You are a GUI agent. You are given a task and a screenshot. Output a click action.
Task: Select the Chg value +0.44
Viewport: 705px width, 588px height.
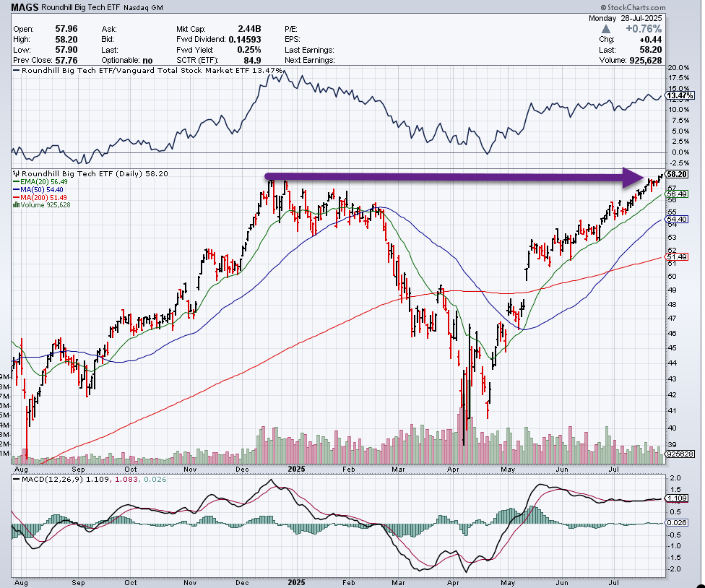[650, 40]
